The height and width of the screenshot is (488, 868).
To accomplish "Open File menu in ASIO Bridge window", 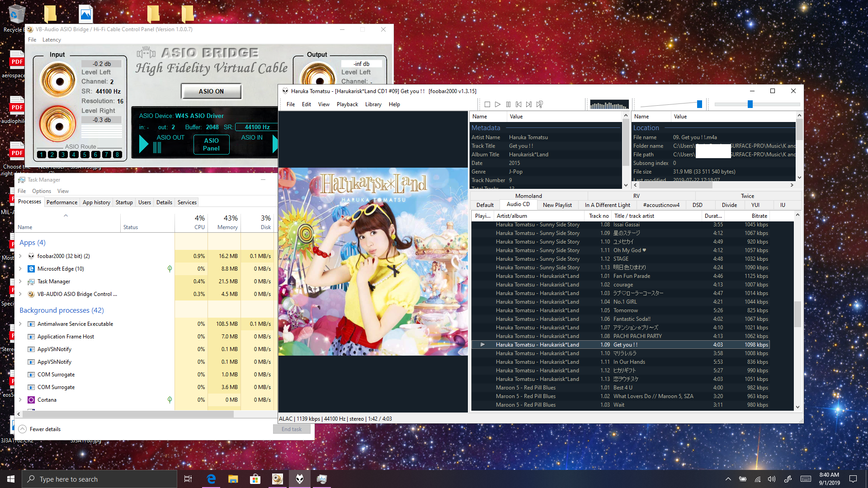I will (32, 40).
